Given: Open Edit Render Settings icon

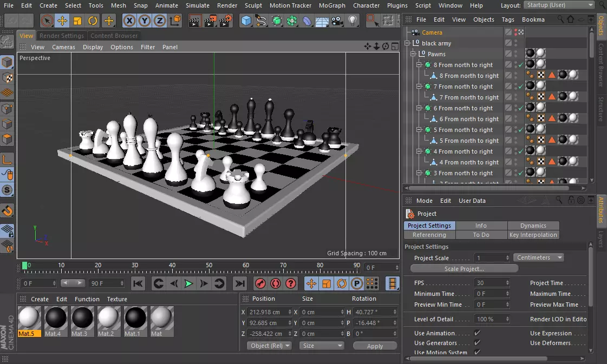Looking at the screenshot, I should (x=225, y=21).
